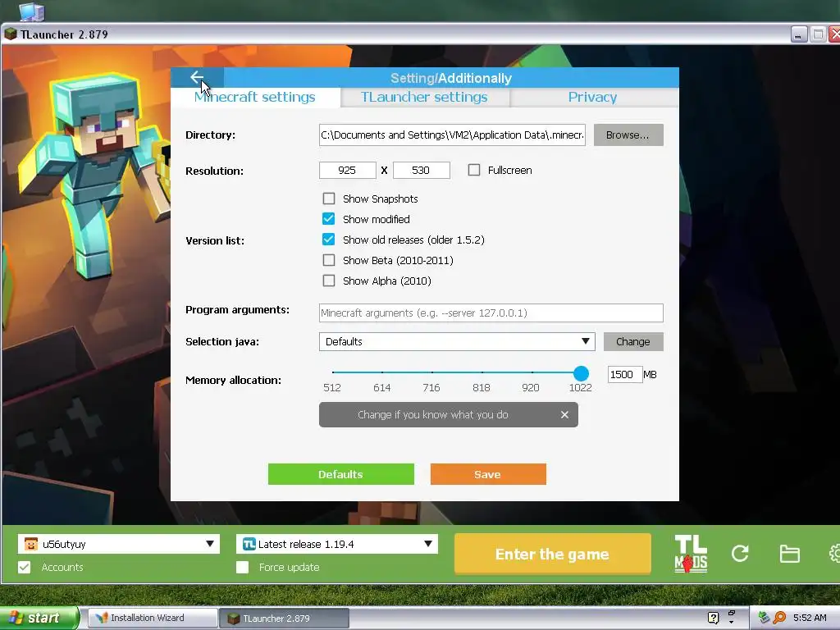Open the Privacy tab
Image resolution: width=840 pixels, height=630 pixels.
pyautogui.click(x=593, y=98)
